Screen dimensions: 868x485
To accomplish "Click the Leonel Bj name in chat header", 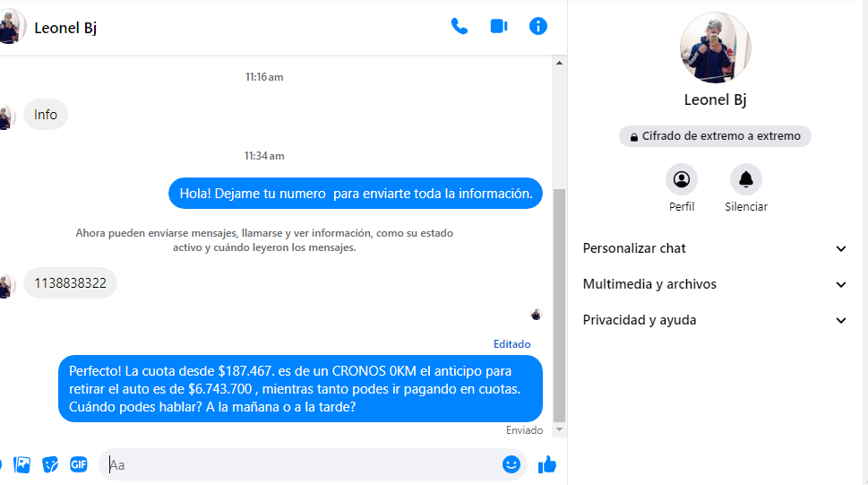I will 65,28.
